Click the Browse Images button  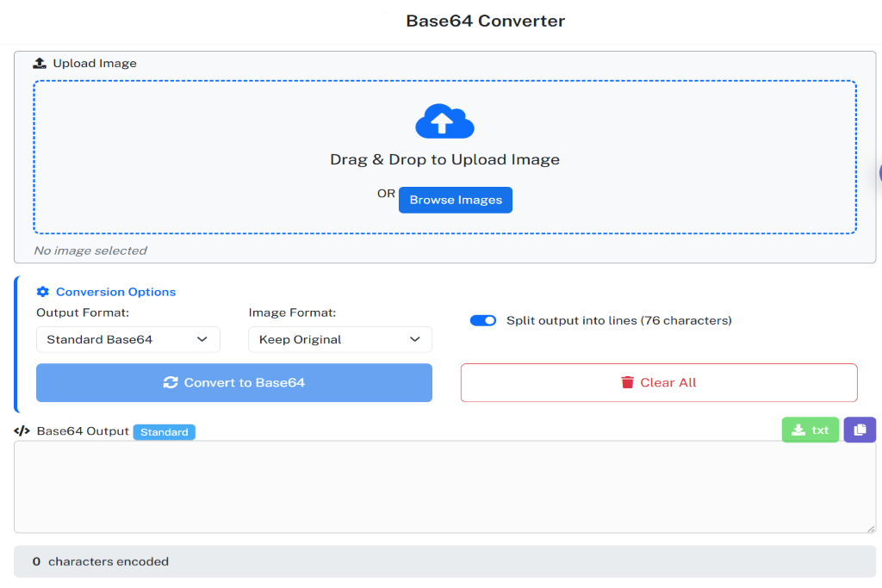456,200
